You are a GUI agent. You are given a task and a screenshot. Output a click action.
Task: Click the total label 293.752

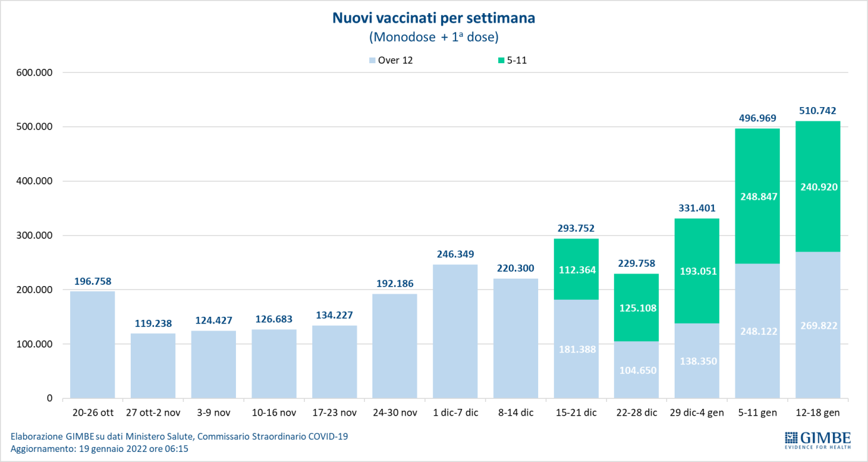tap(576, 228)
